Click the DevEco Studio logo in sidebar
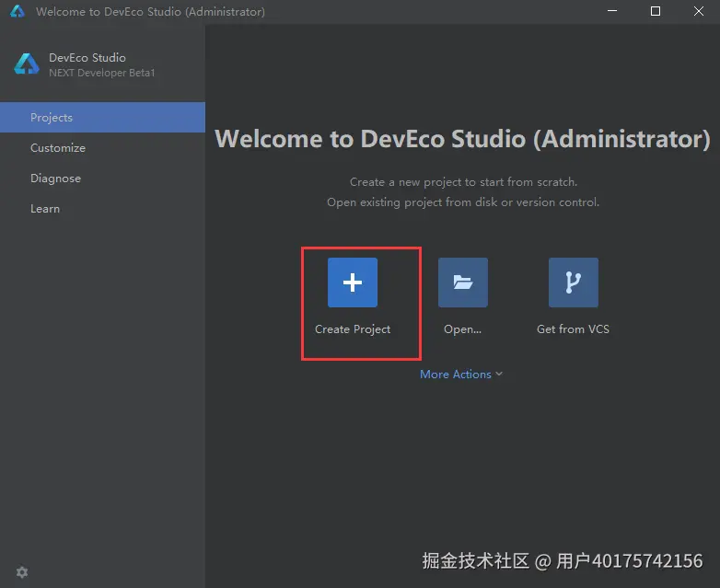 [27, 63]
